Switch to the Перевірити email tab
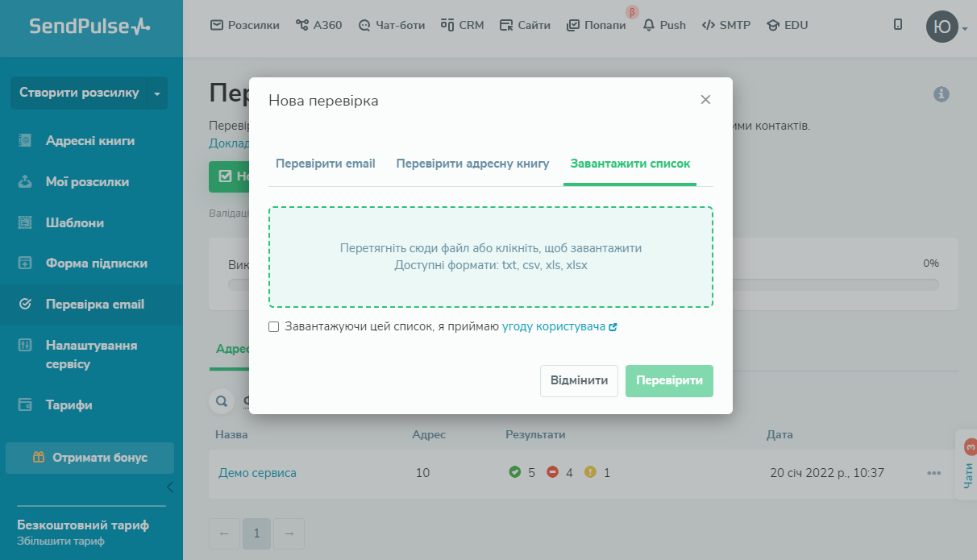The width and height of the screenshot is (977, 560). coord(326,163)
